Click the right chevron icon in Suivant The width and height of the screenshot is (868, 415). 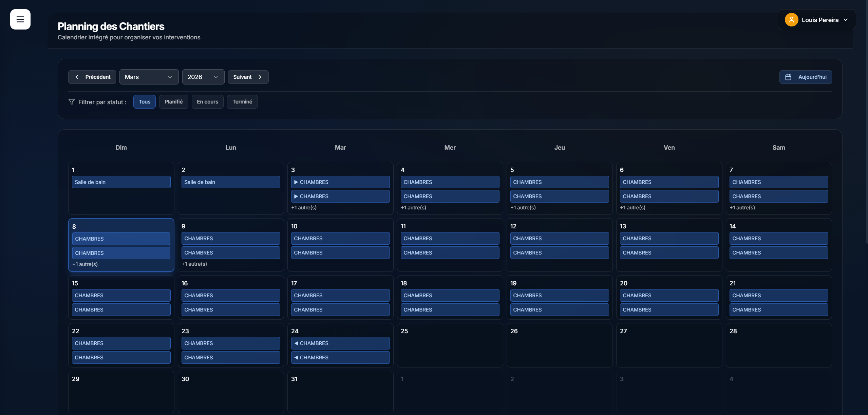click(x=260, y=77)
